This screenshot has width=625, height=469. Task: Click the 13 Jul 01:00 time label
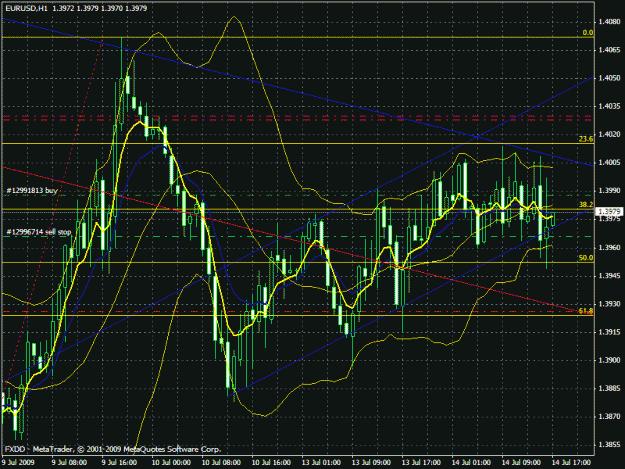(x=321, y=463)
